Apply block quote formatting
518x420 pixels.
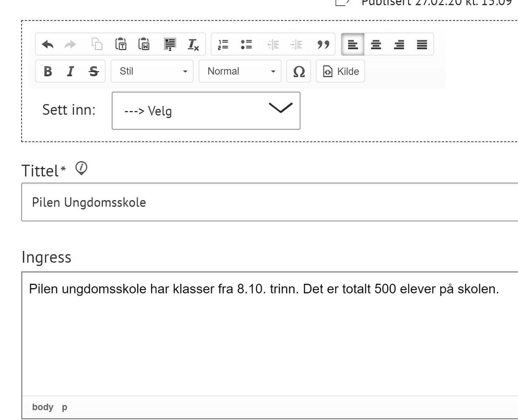[x=323, y=44]
